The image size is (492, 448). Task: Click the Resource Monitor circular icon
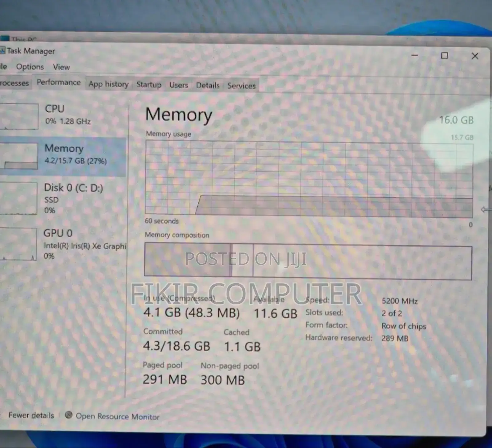(x=69, y=416)
